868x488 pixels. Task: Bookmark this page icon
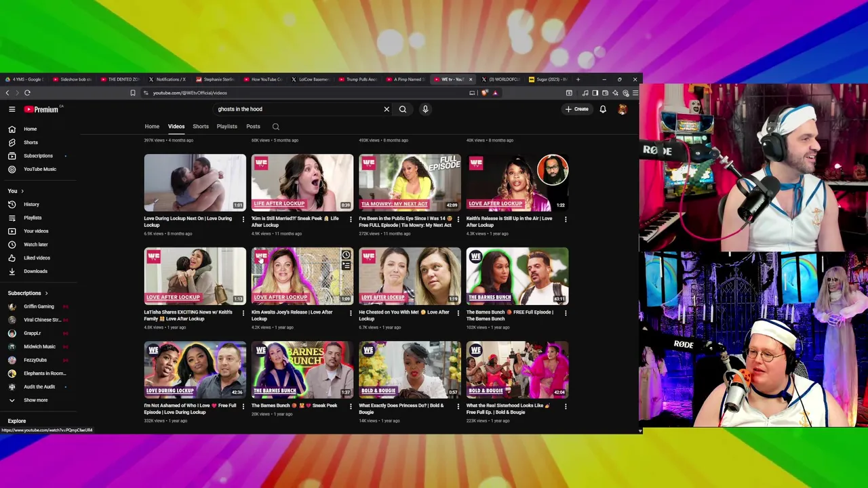pyautogui.click(x=133, y=93)
